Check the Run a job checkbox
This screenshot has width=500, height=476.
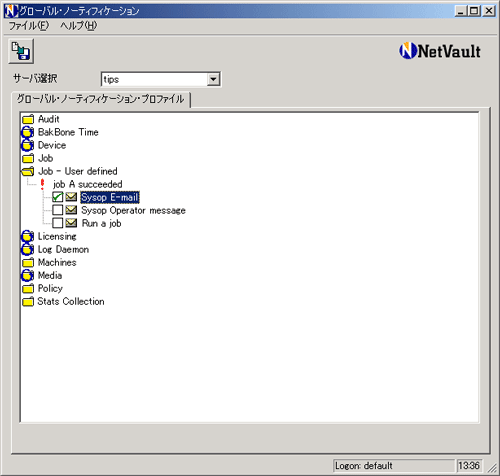(x=57, y=223)
